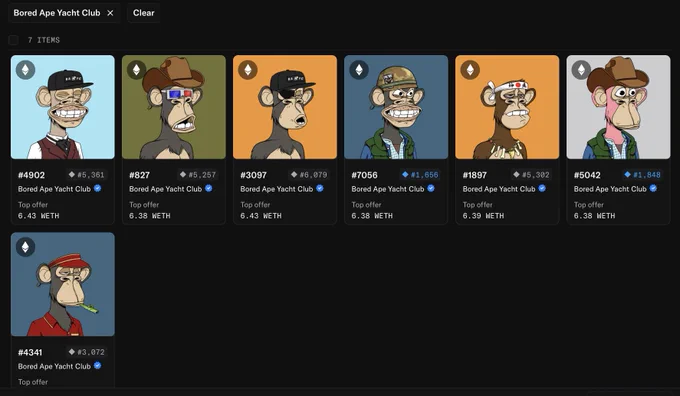Click the rarity rank badge #5,257

click(x=198, y=175)
